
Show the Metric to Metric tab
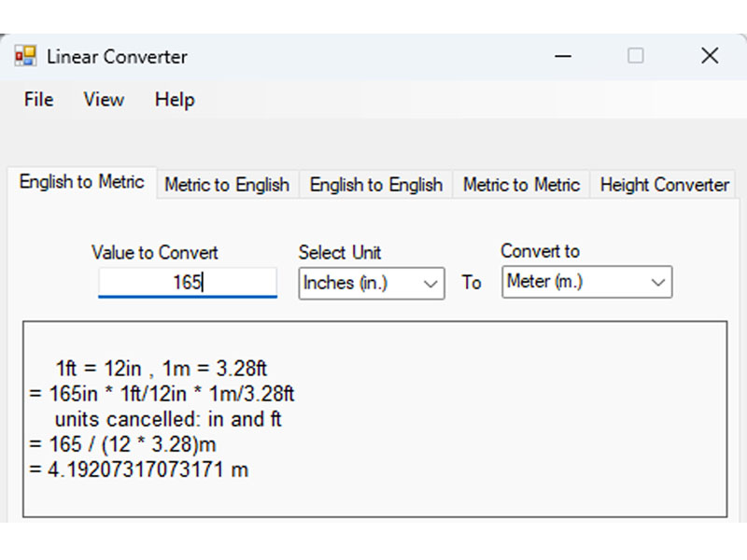[521, 185]
